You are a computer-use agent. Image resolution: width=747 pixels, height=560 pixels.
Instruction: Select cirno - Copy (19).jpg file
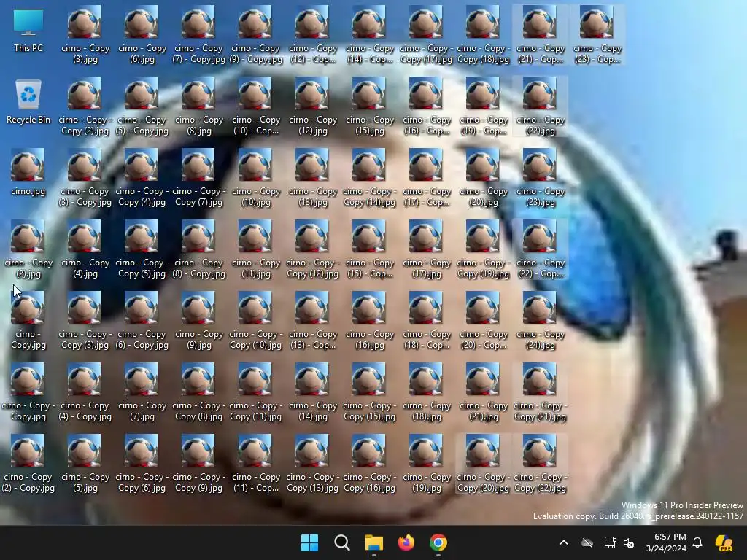tap(426, 463)
